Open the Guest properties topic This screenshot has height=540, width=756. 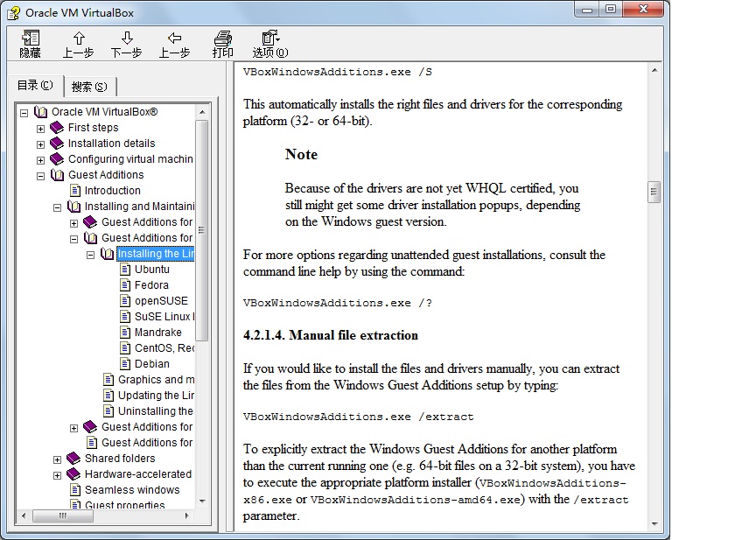124,505
